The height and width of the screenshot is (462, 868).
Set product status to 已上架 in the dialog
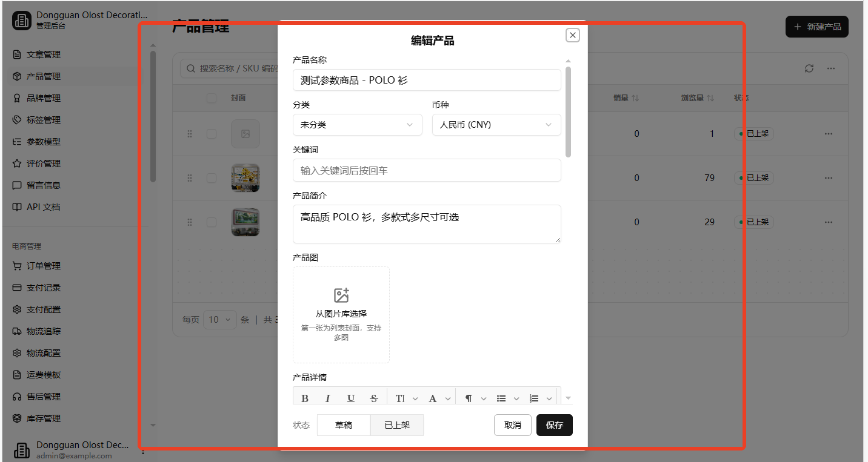397,425
